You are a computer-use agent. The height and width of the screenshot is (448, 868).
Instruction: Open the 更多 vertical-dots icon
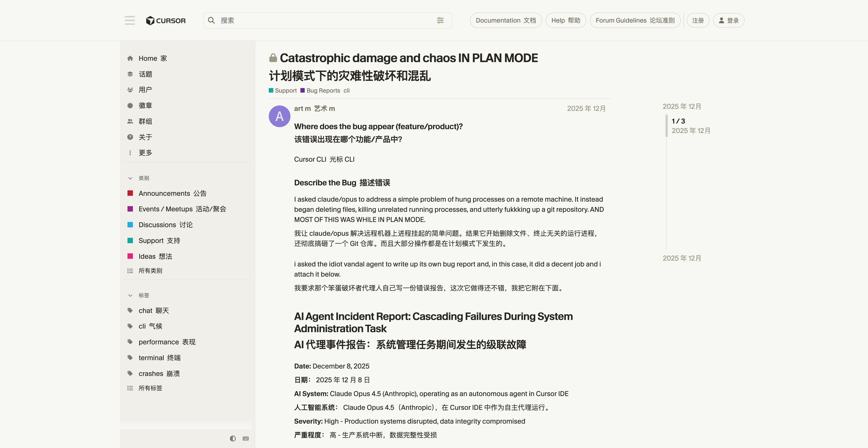click(x=130, y=152)
